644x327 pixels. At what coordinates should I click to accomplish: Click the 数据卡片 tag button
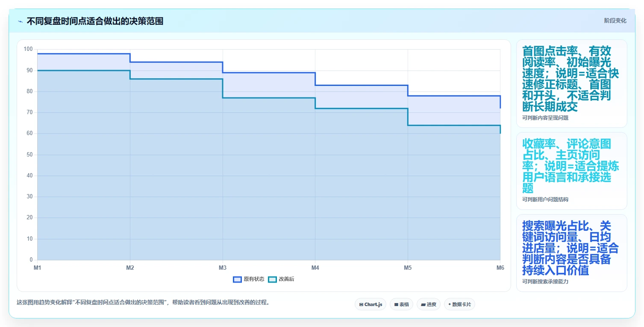459,304
